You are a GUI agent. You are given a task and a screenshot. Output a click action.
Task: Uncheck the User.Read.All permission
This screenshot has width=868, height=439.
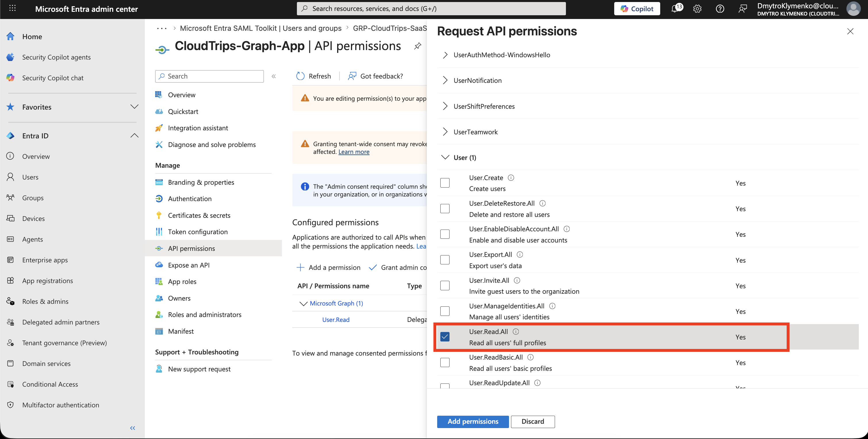coord(445,337)
